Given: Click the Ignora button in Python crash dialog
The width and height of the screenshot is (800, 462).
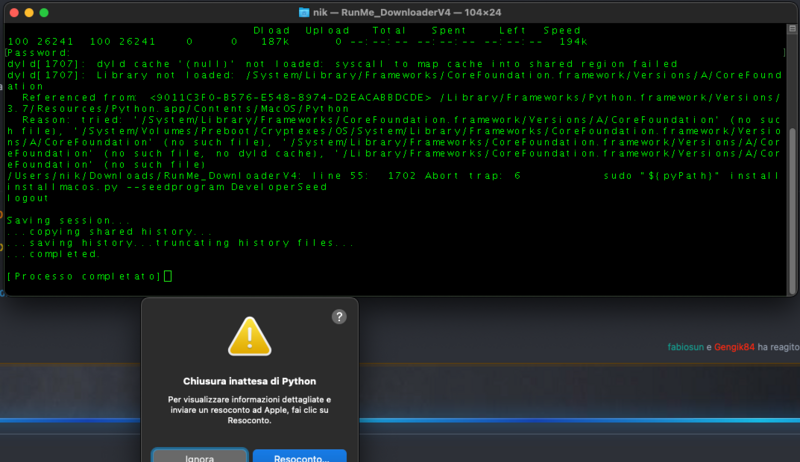Looking at the screenshot, I should (199, 456).
